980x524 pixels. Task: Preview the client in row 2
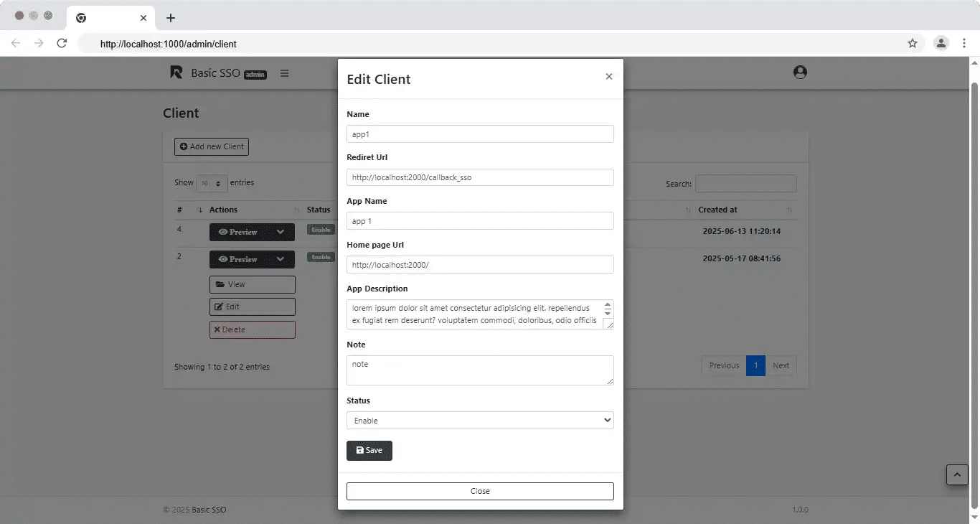coord(237,259)
